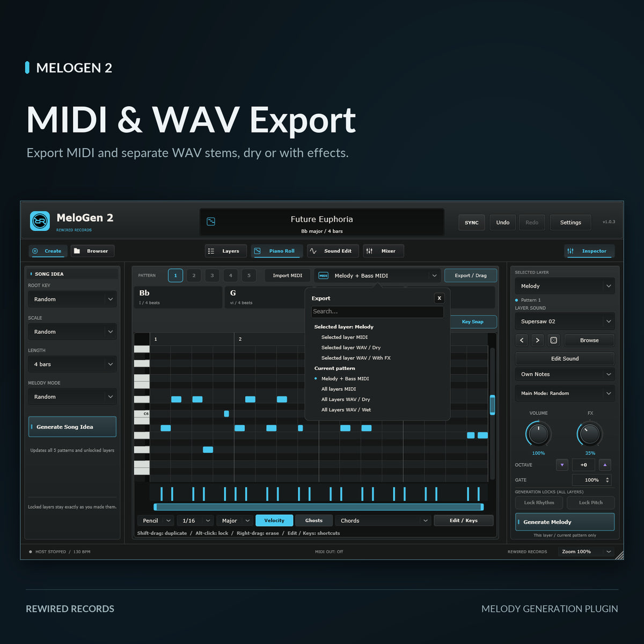644x644 pixels.
Task: Switch to the Piano Roll view
Action: click(277, 251)
